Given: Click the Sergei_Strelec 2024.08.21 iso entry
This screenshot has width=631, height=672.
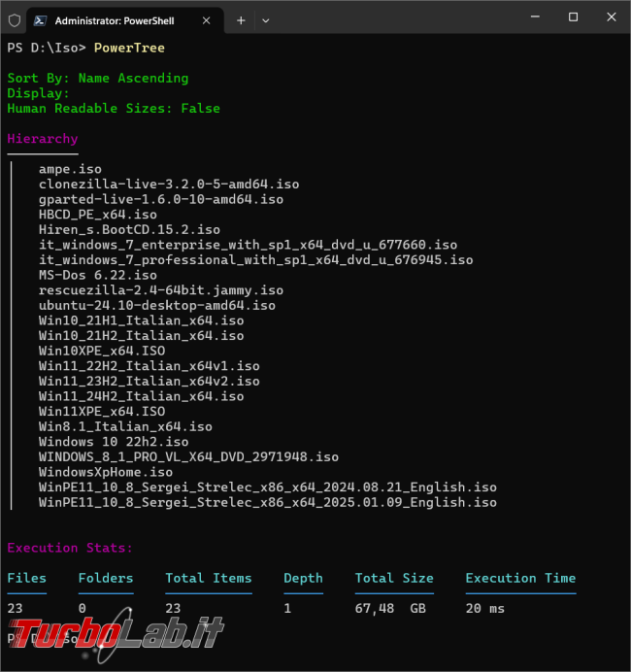Looking at the screenshot, I should tap(268, 487).
